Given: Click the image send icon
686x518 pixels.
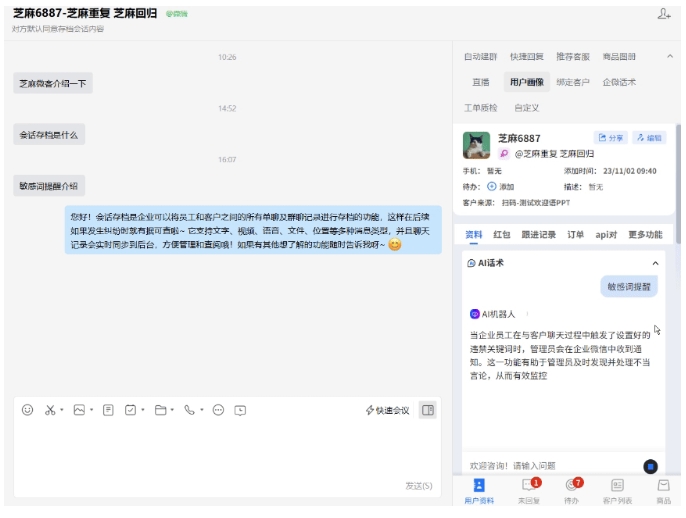Looking at the screenshot, I should [78, 410].
